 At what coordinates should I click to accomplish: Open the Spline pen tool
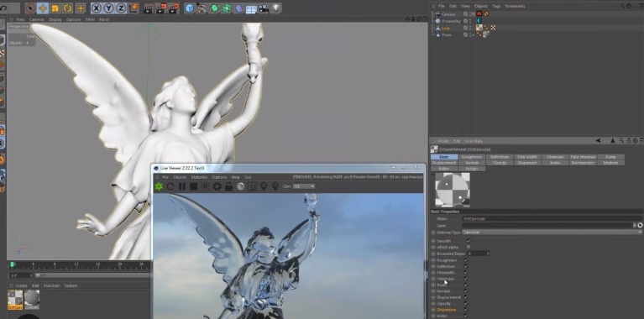click(202, 8)
